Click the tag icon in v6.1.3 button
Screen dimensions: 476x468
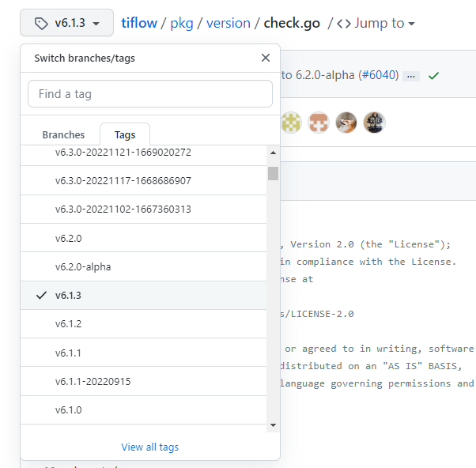pos(41,24)
